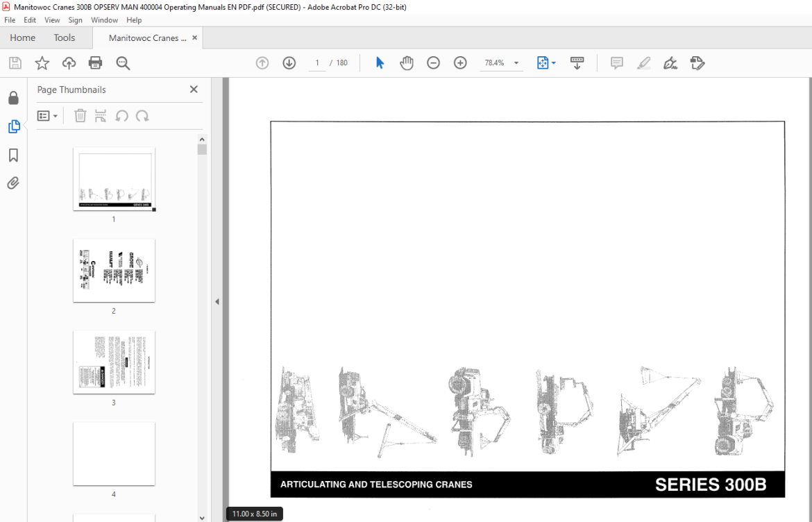This screenshot has width=812, height=522.
Task: Toggle the Page Thumbnails panel icon
Action: (13, 126)
